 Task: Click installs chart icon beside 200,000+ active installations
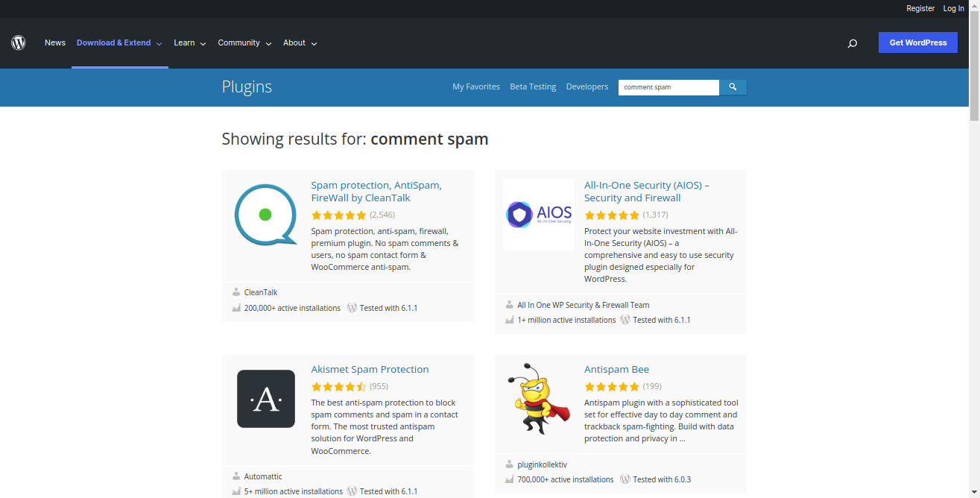(x=236, y=308)
